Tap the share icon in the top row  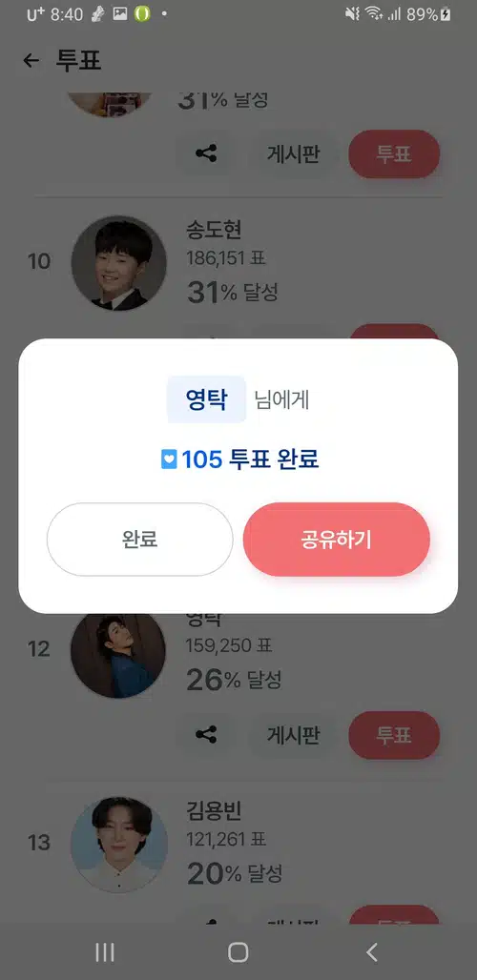[x=206, y=153]
